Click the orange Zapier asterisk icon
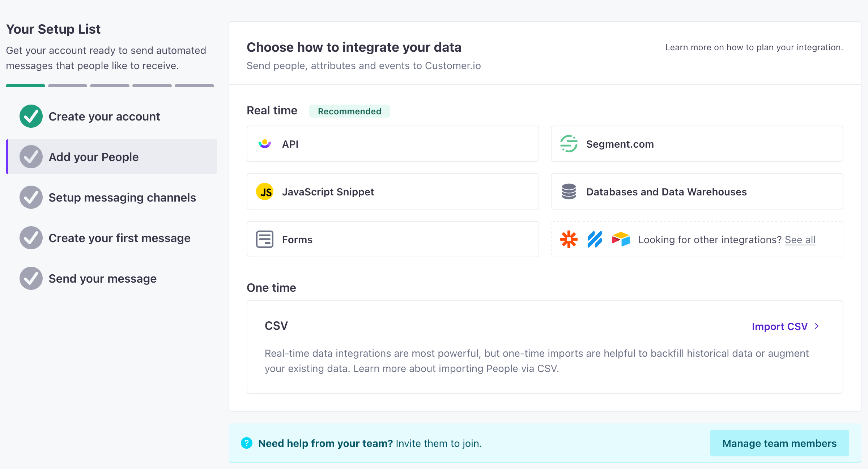Viewport: 868px width, 469px height. click(569, 239)
